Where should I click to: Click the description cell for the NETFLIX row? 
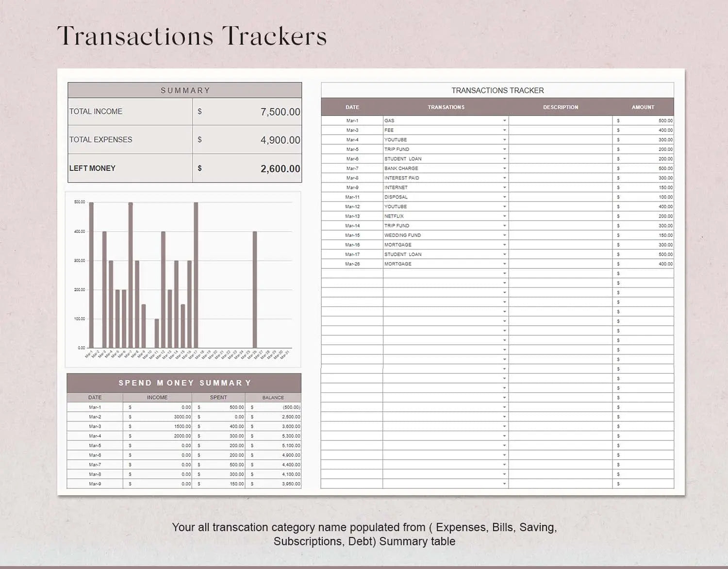(x=561, y=216)
